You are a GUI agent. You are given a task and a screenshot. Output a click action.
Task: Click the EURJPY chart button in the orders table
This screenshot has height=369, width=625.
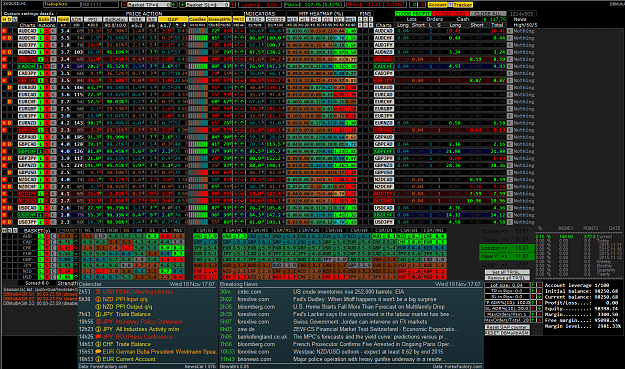tap(384, 116)
